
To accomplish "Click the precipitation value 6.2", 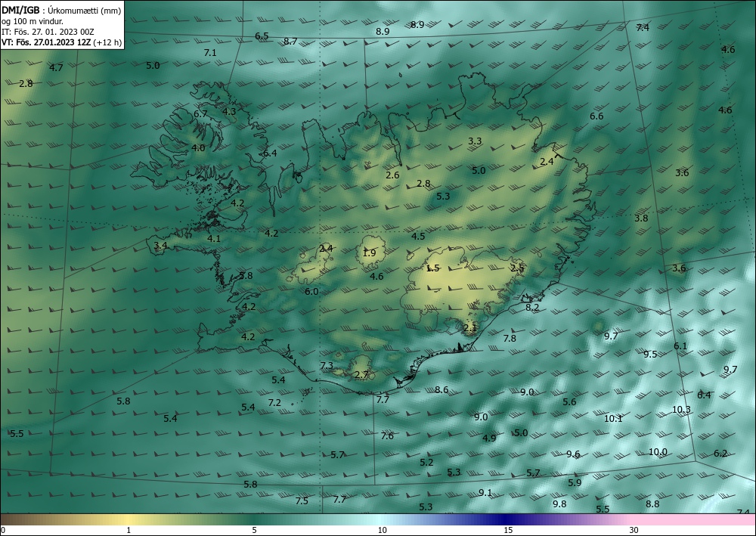I will point(720,453).
